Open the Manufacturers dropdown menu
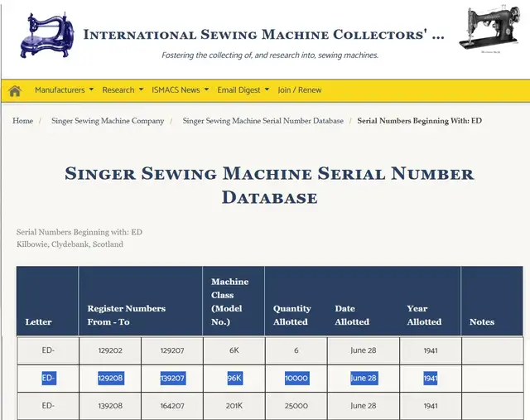The width and height of the screenshot is (530, 420). (x=64, y=90)
